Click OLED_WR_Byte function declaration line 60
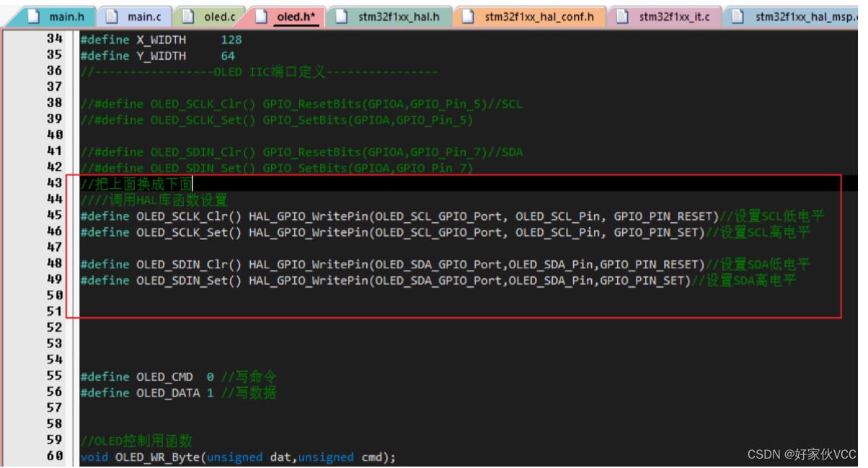Viewport: 868px width, 468px height. [x=238, y=457]
